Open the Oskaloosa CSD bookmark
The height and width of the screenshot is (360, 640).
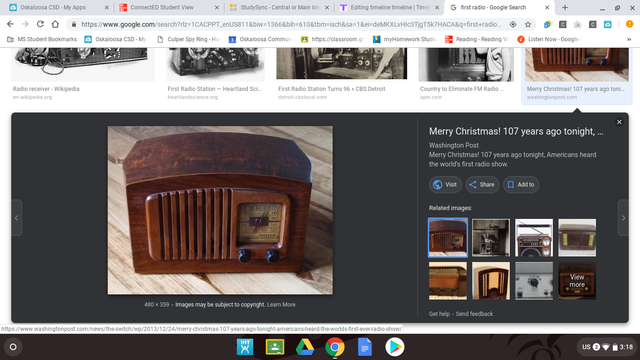[116, 39]
